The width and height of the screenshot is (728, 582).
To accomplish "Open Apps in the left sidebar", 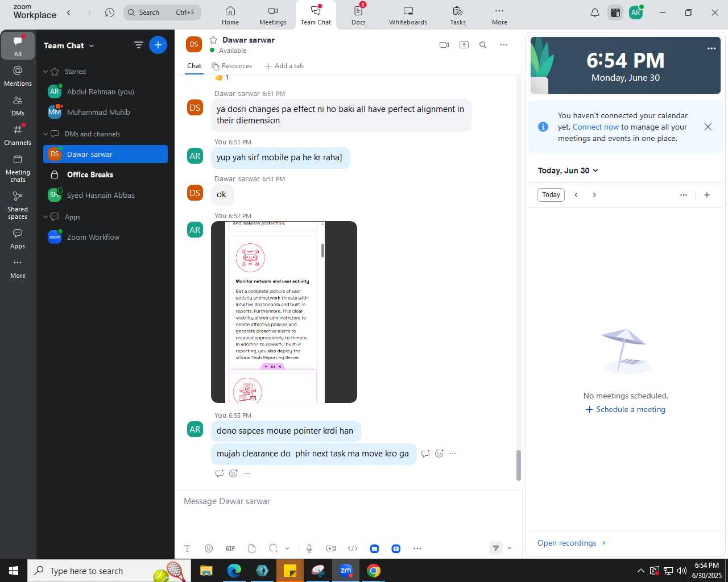I will (x=18, y=239).
